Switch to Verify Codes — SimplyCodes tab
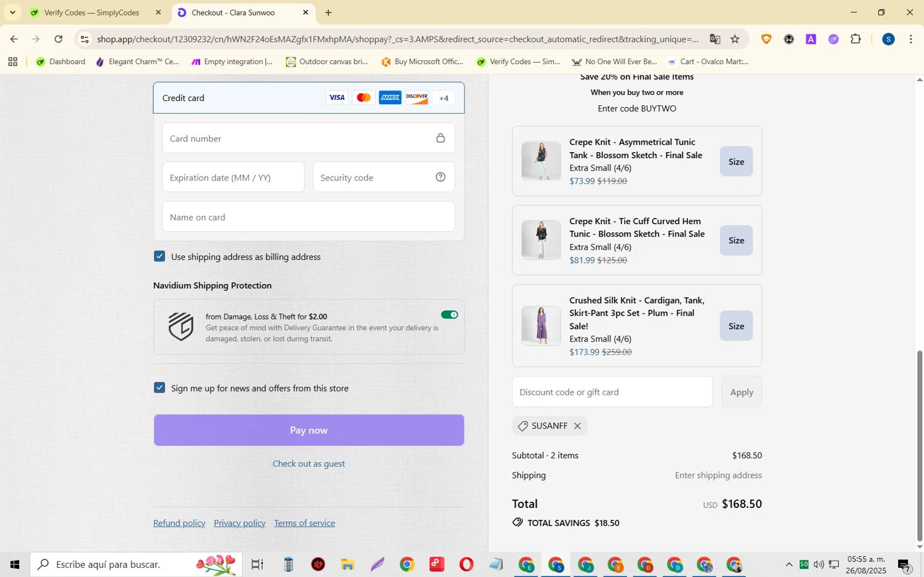Image resolution: width=924 pixels, height=577 pixels. (x=92, y=12)
